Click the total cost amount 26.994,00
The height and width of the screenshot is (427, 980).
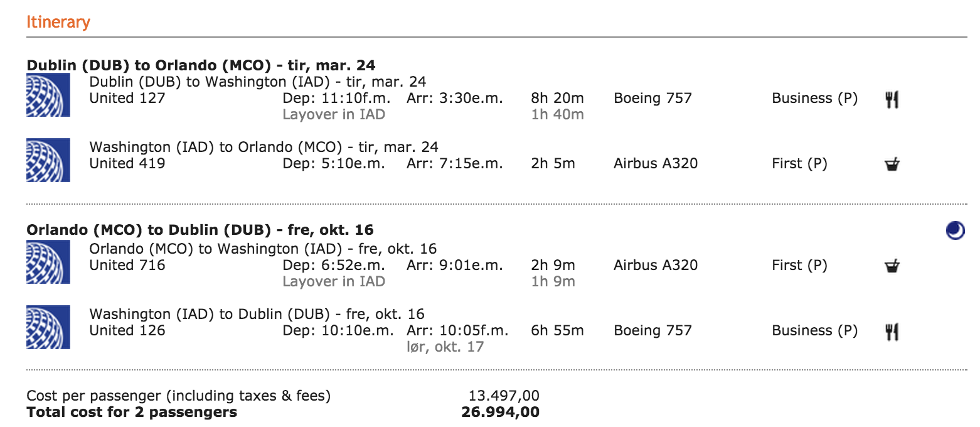point(500,413)
